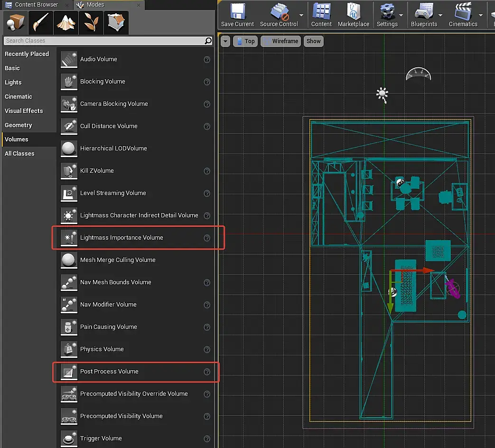Click the help icon beside Audio Volume
The height and width of the screenshot is (448, 495).
pos(207,60)
